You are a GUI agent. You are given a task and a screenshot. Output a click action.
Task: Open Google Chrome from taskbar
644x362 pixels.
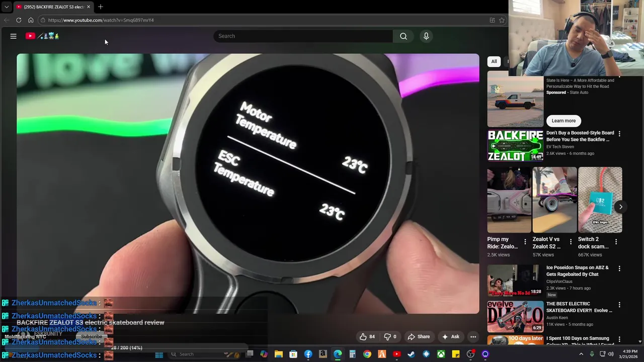coord(367,354)
